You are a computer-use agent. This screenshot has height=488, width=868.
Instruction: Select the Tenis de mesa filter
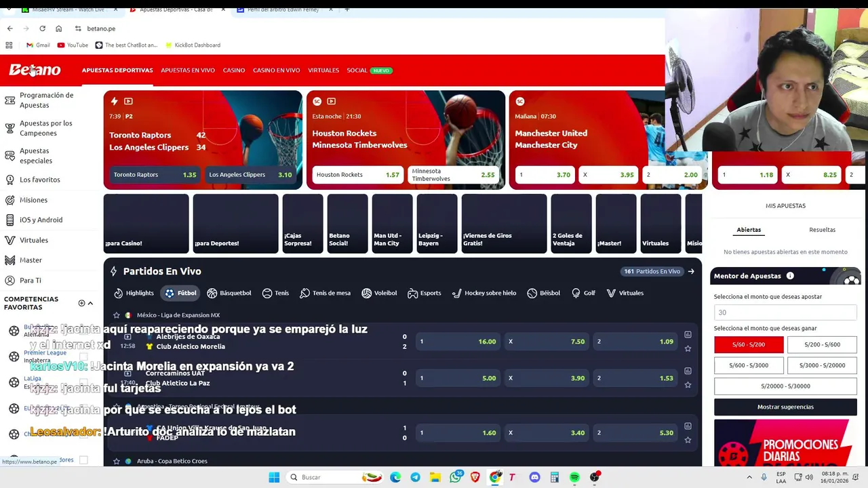point(325,293)
